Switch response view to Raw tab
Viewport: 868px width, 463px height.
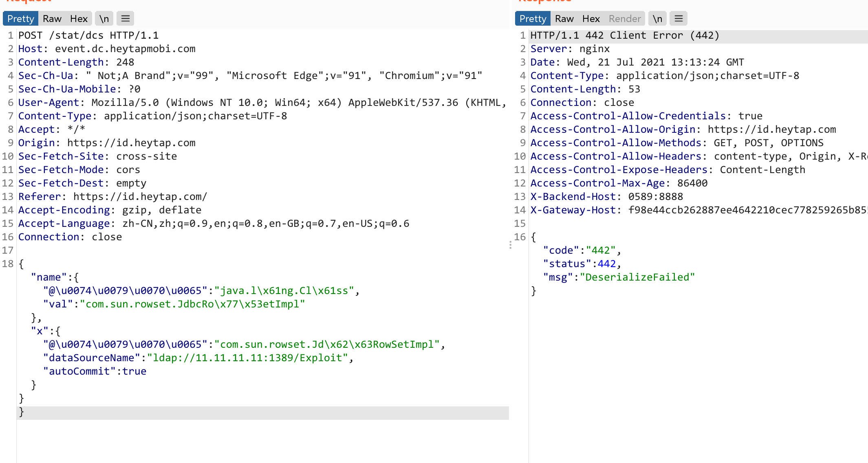point(564,19)
